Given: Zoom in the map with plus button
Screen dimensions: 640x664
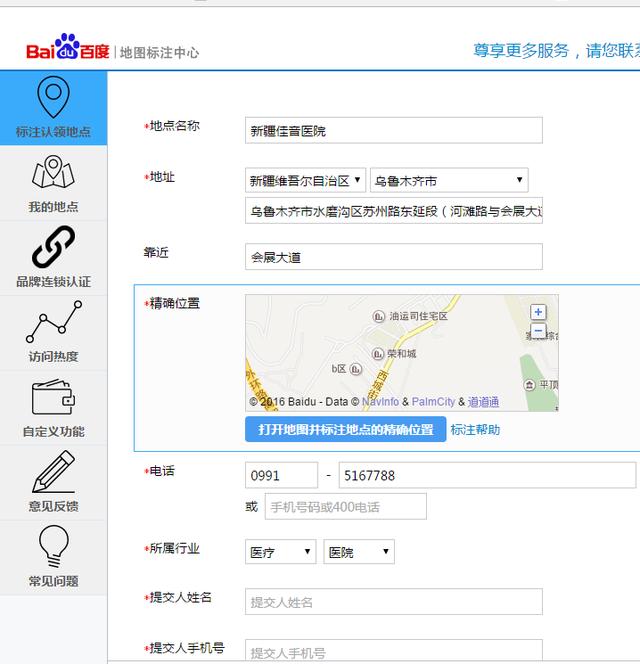Looking at the screenshot, I should (x=538, y=312).
